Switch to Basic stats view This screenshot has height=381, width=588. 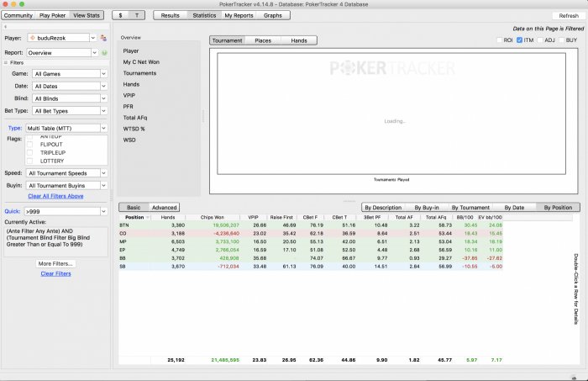point(134,208)
